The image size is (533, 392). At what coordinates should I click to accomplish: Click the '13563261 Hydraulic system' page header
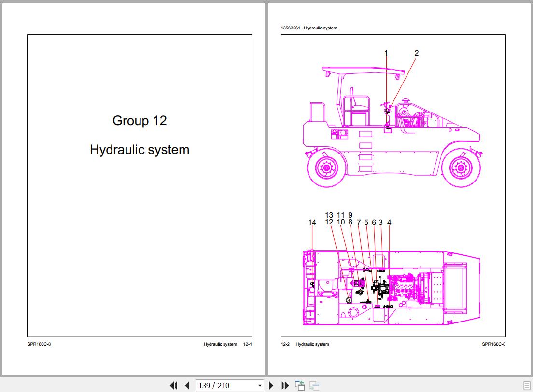tap(309, 28)
